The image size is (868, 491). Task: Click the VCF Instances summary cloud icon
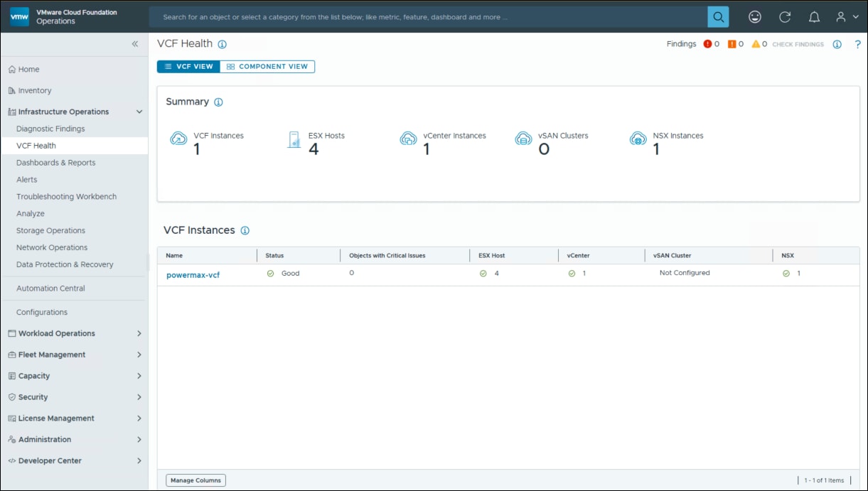[x=178, y=139]
